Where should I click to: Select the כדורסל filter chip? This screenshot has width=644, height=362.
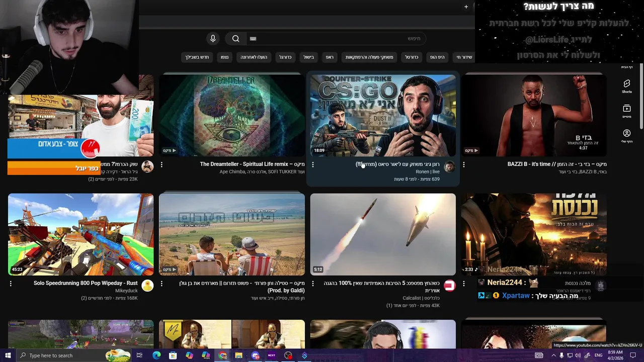pyautogui.click(x=412, y=57)
